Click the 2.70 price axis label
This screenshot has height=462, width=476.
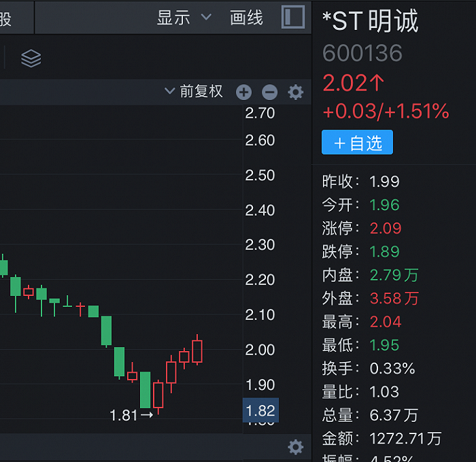tap(260, 114)
